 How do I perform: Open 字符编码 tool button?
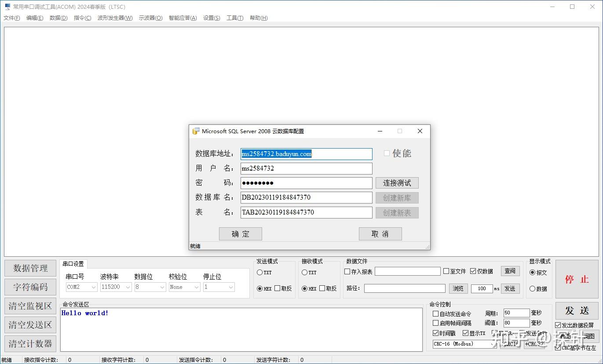(x=30, y=287)
